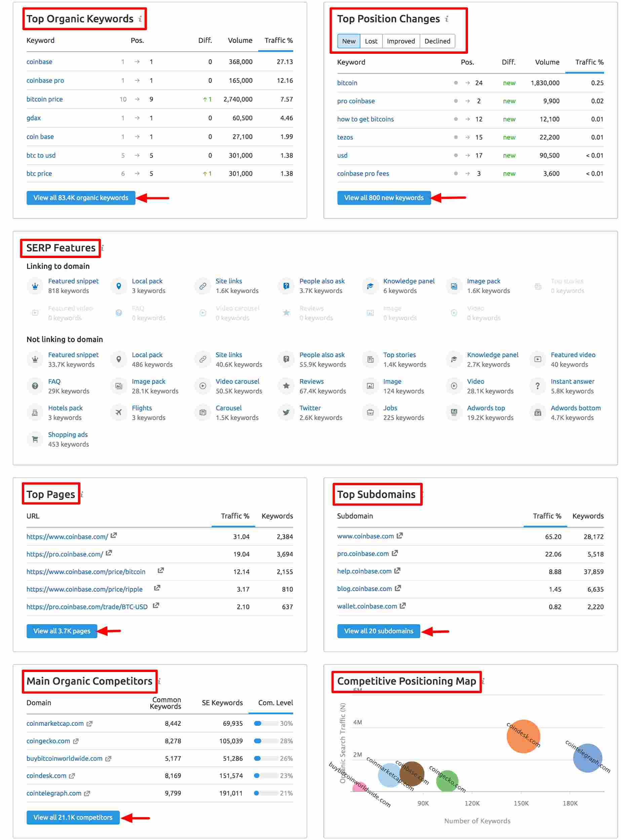Open external link icon next to https://www.coinbase.com/
This screenshot has width=621, height=840.
click(114, 536)
